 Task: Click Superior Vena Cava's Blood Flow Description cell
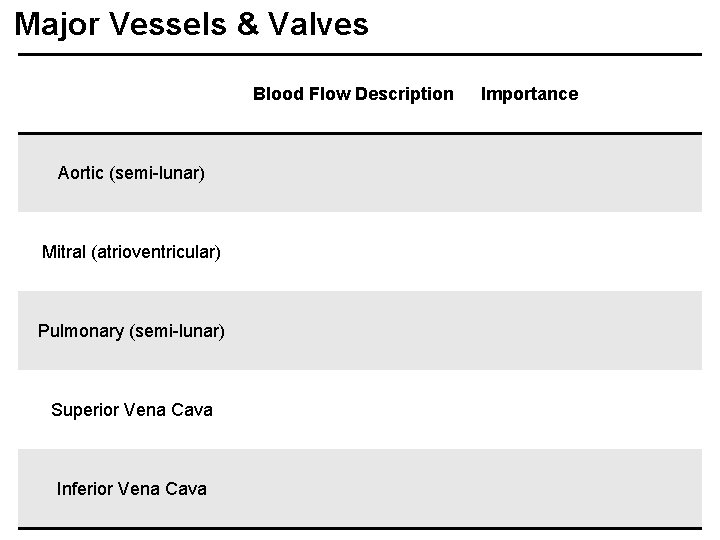(x=353, y=410)
